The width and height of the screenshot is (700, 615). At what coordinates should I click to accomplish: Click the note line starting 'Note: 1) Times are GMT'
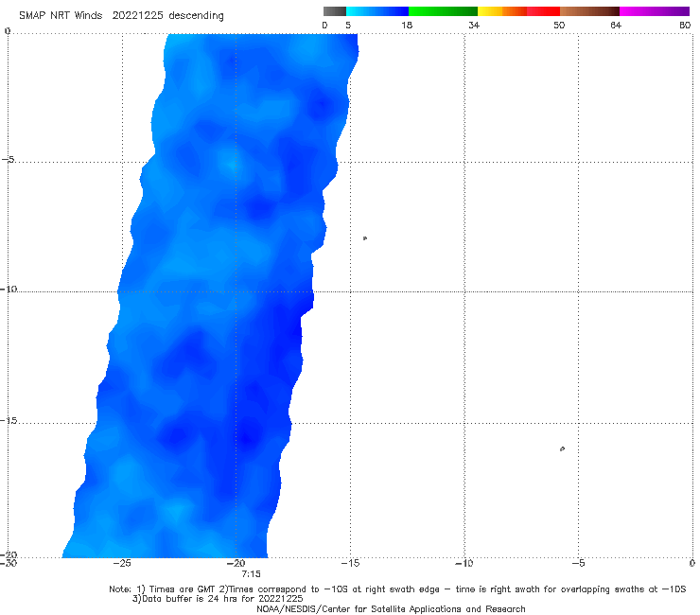397,589
